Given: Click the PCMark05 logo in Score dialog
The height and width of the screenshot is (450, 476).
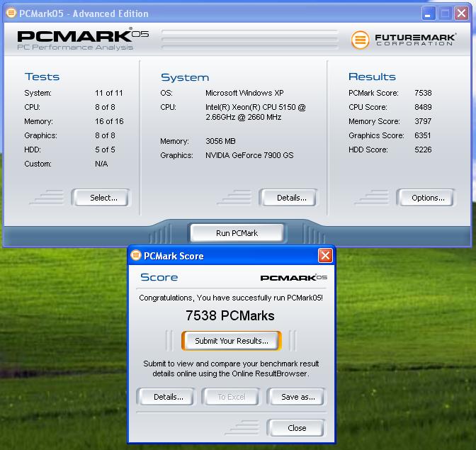Looking at the screenshot, I should pos(293,278).
